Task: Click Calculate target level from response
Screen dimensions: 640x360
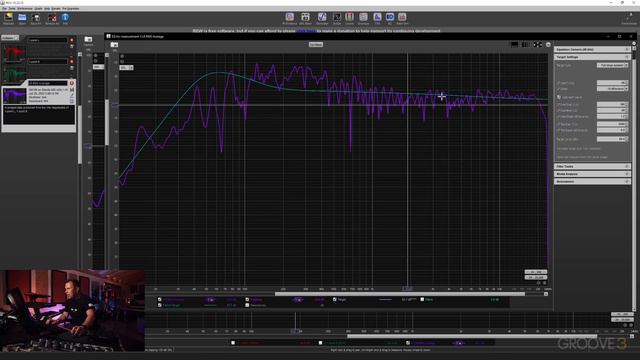Action: click(578, 149)
